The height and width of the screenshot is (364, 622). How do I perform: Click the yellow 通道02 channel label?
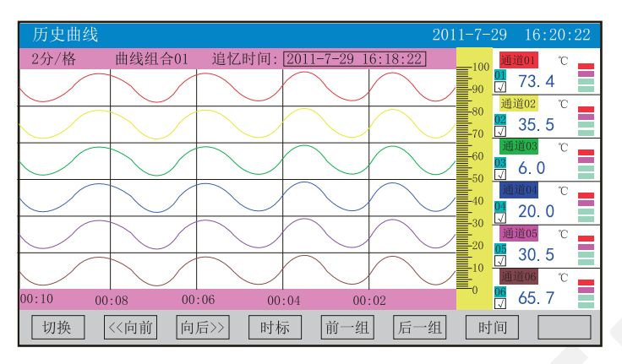click(518, 104)
